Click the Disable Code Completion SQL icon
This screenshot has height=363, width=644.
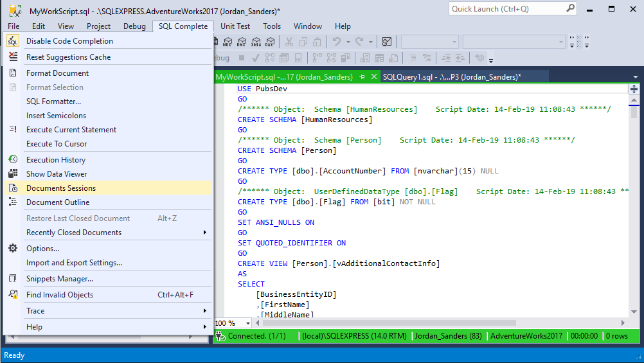13,40
